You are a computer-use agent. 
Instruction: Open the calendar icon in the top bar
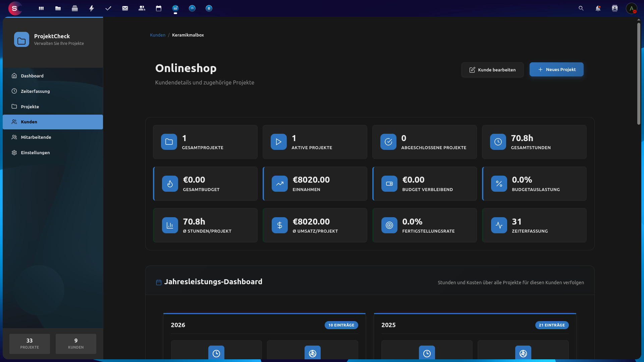tap(159, 8)
